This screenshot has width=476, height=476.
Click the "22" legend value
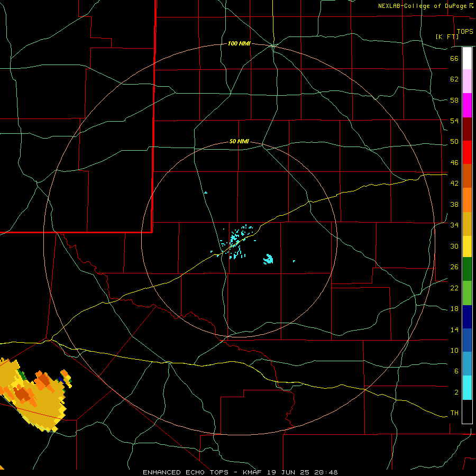point(454,288)
